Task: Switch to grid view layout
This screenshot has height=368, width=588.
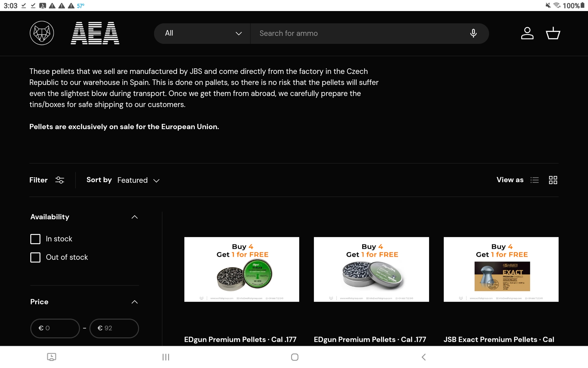Action: coord(553,180)
